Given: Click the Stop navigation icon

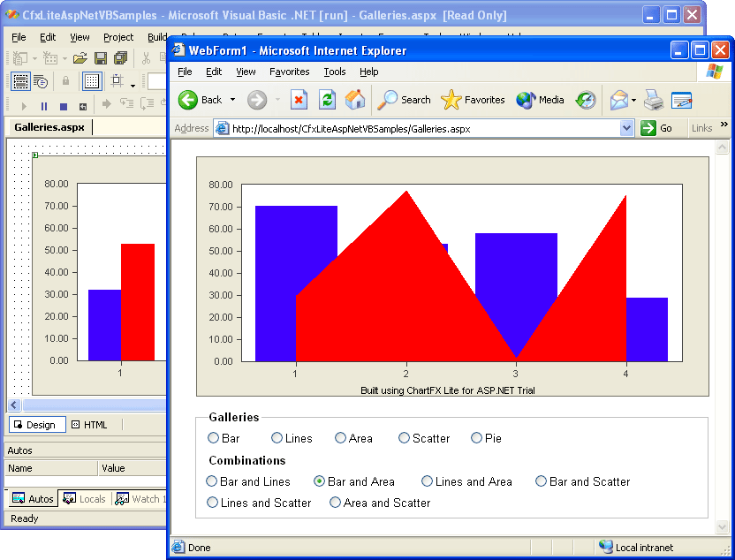Looking at the screenshot, I should point(299,100).
